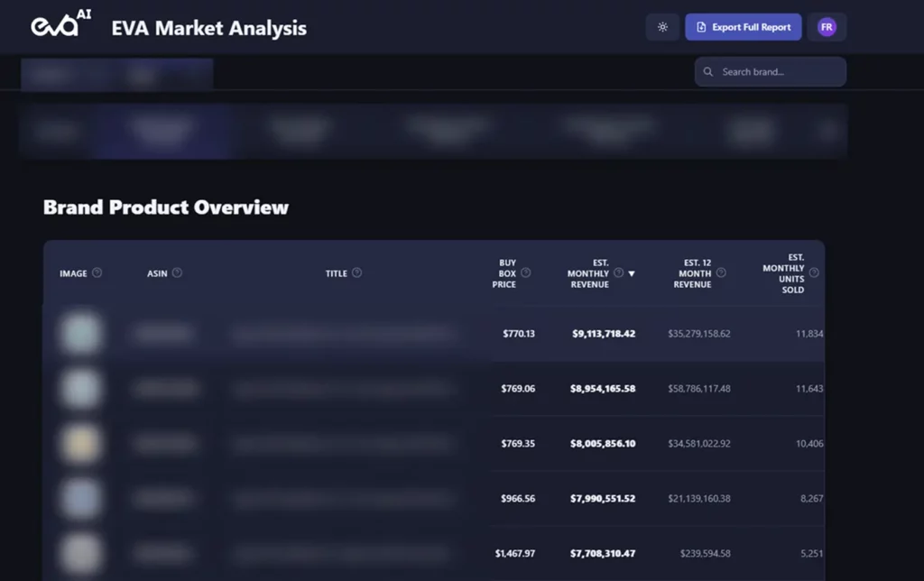Select the product image thumbnail in first row
The width and height of the screenshot is (924, 581).
[79, 334]
